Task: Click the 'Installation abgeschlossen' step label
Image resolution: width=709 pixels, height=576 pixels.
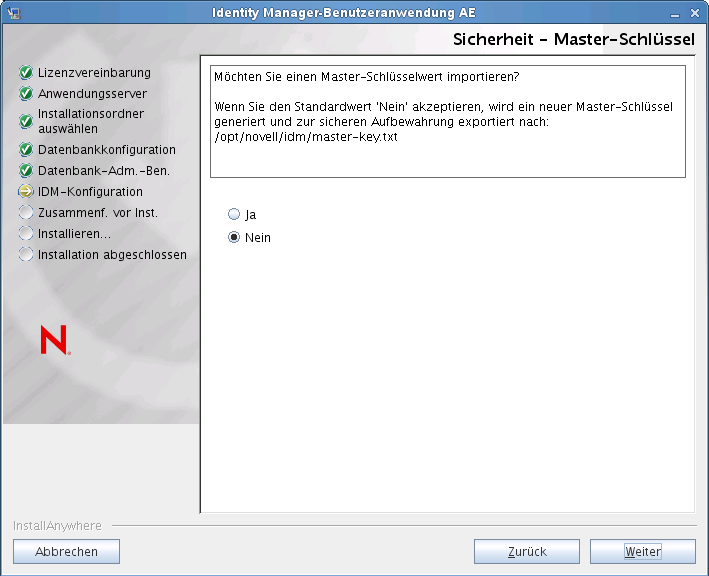Action: [x=112, y=255]
